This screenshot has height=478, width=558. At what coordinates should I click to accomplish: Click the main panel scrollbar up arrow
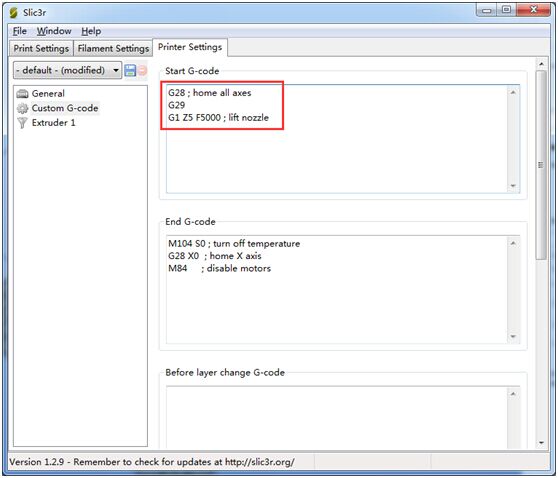click(x=541, y=64)
